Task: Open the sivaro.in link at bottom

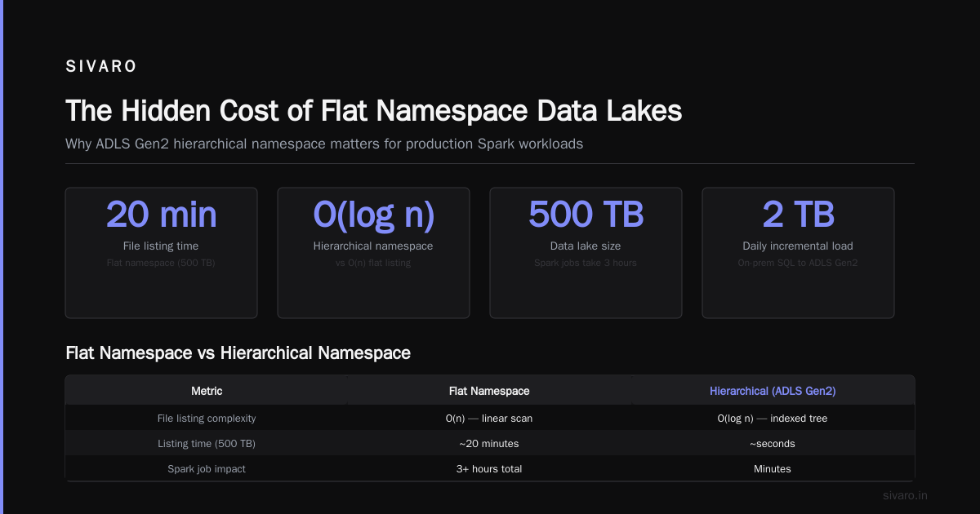Action: point(905,495)
